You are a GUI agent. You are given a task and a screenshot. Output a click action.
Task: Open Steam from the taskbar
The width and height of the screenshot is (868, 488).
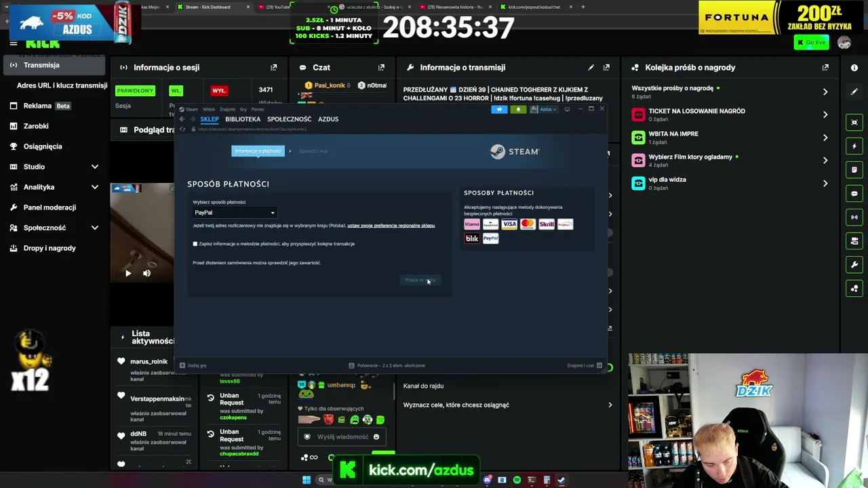coord(561,481)
